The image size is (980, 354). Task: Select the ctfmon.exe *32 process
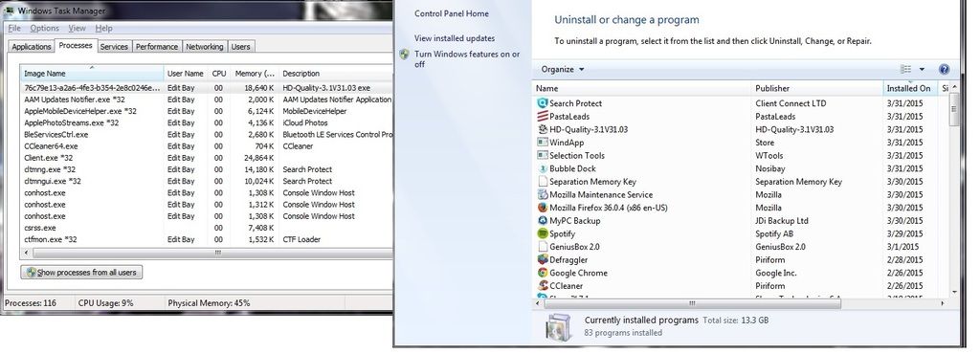point(208,239)
